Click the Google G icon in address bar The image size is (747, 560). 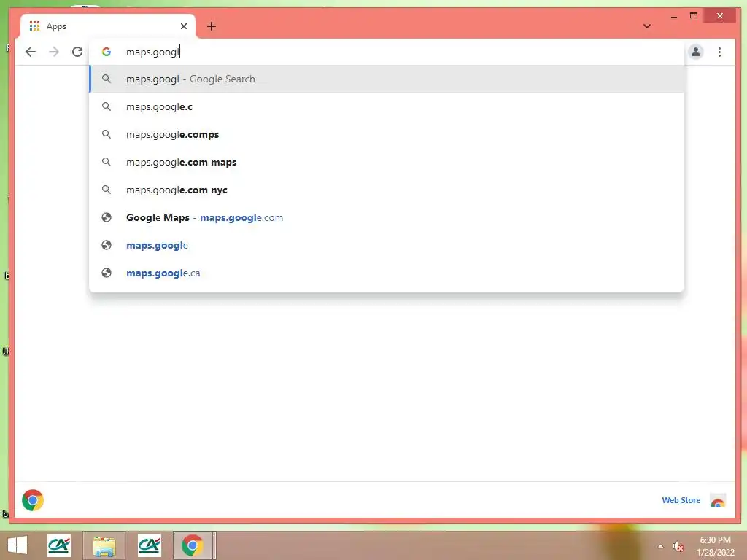[x=107, y=52]
